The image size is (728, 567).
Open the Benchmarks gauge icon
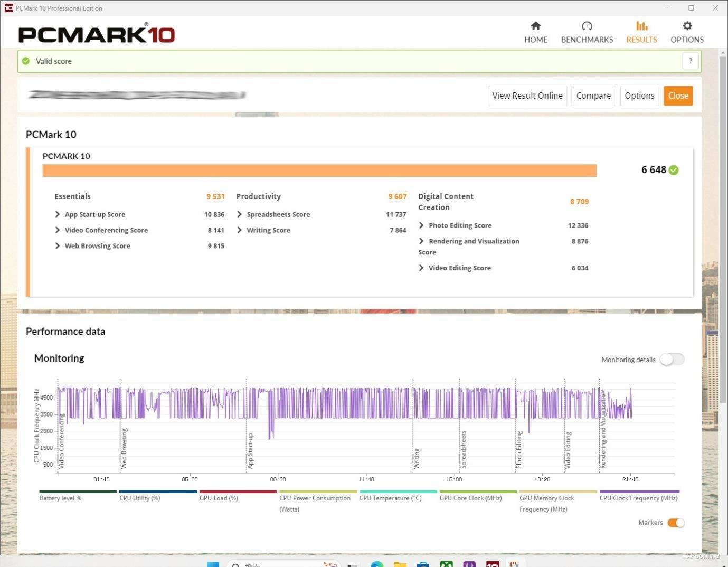pyautogui.click(x=587, y=26)
